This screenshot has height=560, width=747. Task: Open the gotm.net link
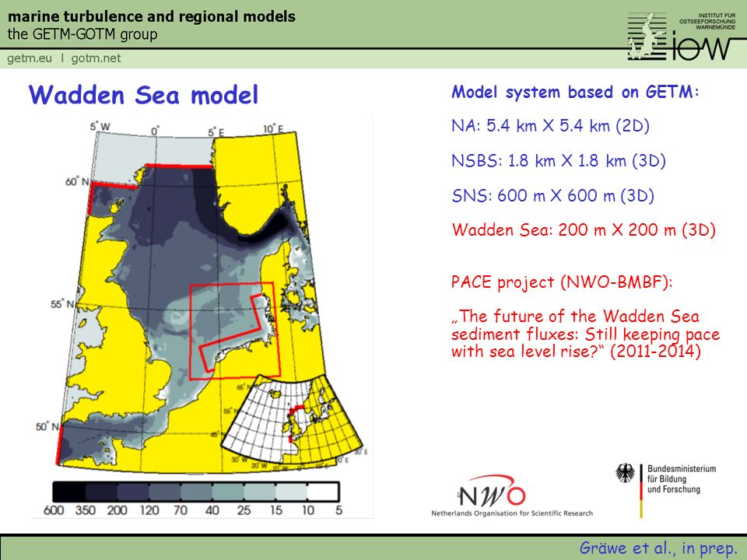point(96,58)
